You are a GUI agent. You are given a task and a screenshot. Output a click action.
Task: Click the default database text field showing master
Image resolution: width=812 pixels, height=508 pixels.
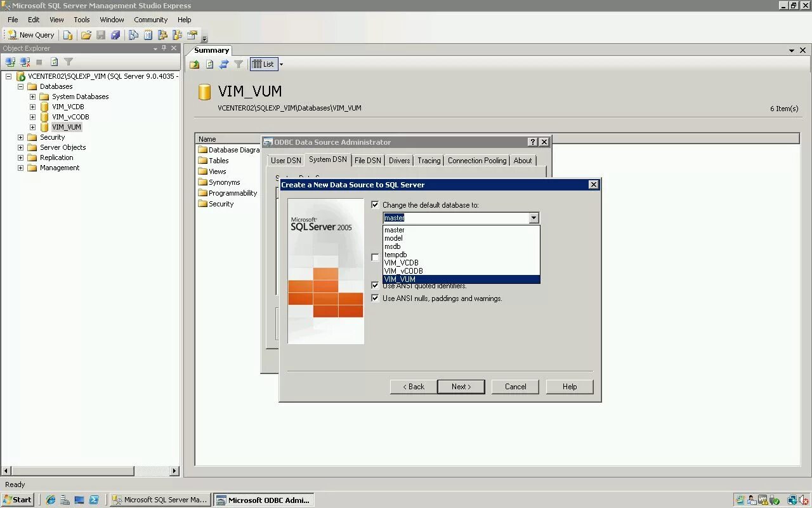click(x=455, y=218)
